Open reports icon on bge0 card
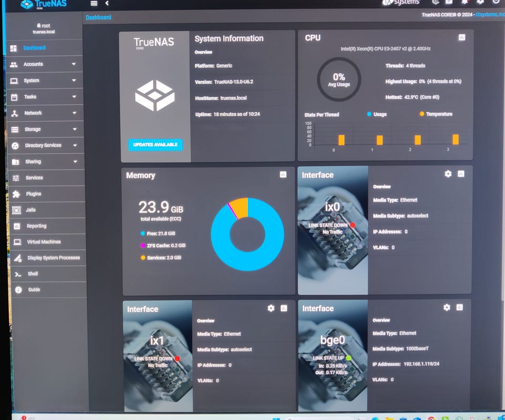The width and height of the screenshot is (505, 420). (460, 308)
